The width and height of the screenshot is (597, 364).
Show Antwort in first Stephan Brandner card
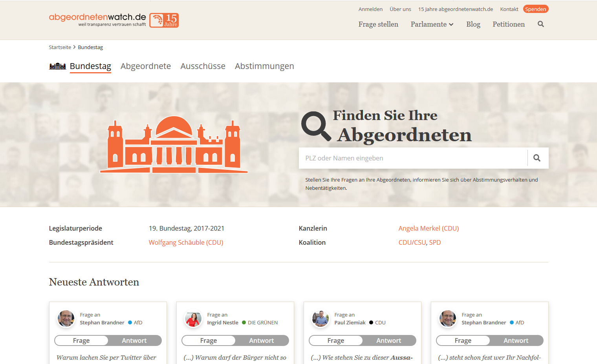pos(134,340)
